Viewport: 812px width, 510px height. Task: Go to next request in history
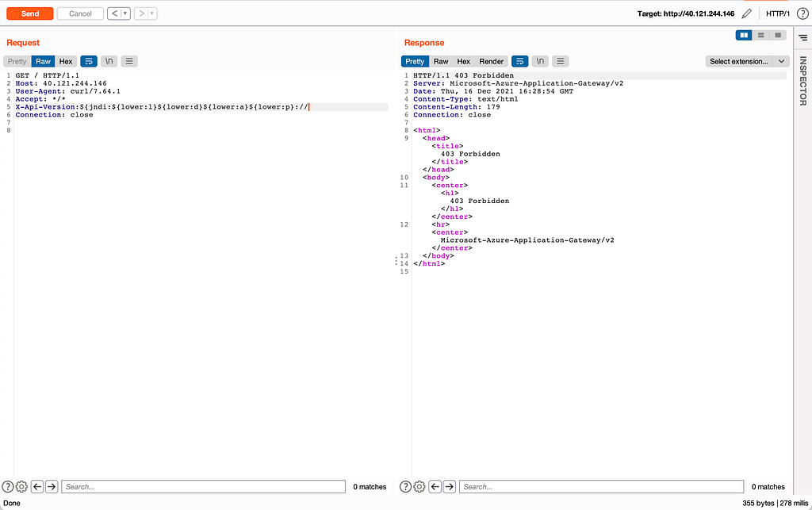pos(141,13)
